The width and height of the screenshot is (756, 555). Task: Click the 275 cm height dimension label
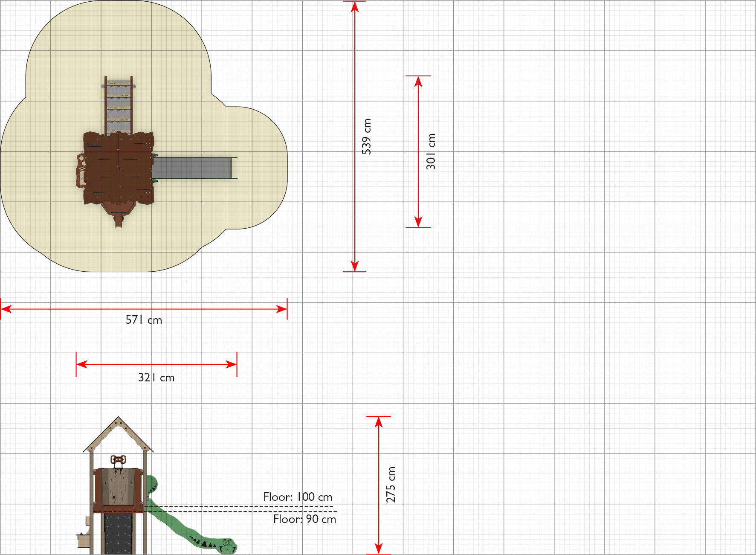(391, 485)
